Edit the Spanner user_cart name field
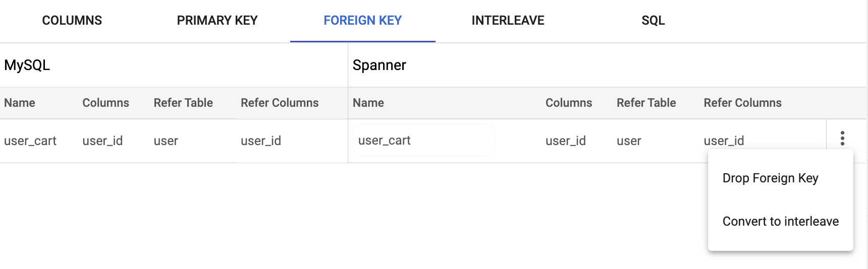 pyautogui.click(x=424, y=141)
